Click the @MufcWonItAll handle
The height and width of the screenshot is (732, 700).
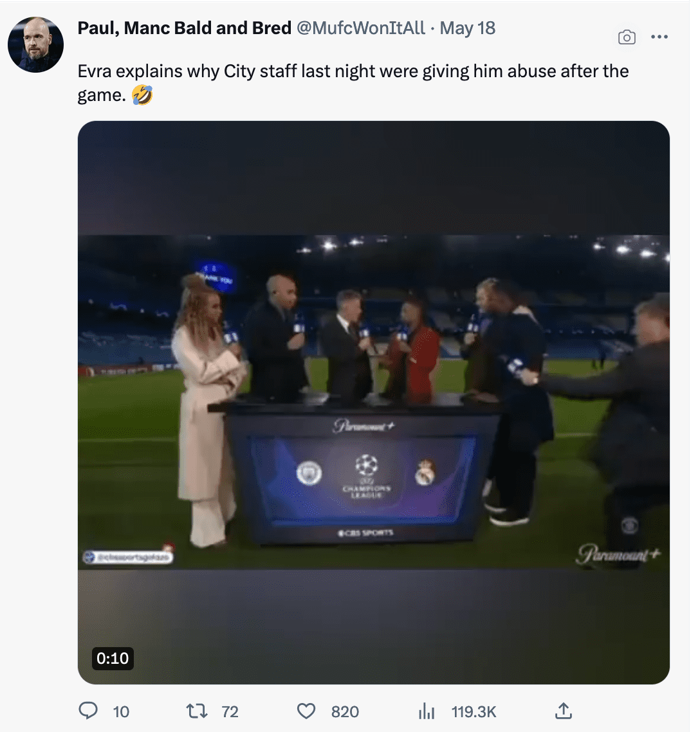360,28
